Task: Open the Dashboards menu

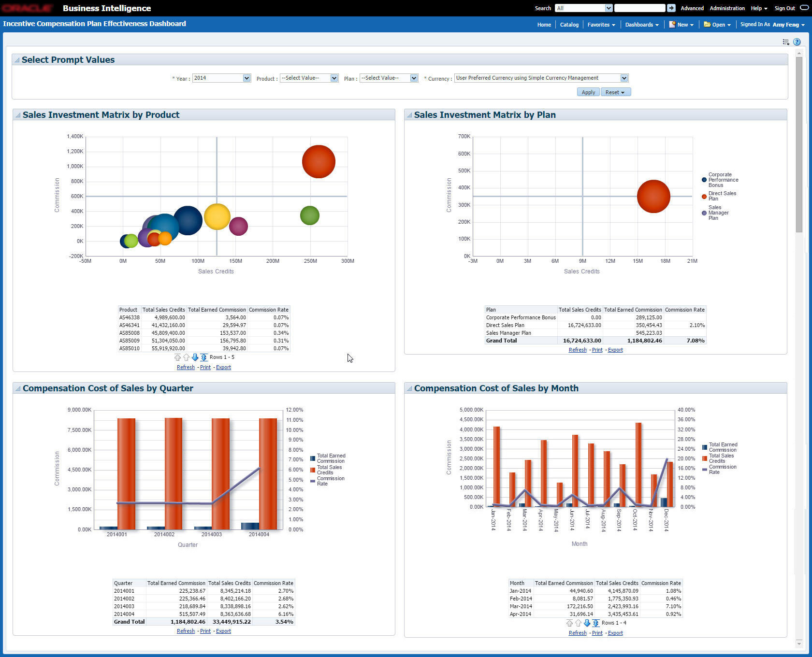Action: [642, 25]
